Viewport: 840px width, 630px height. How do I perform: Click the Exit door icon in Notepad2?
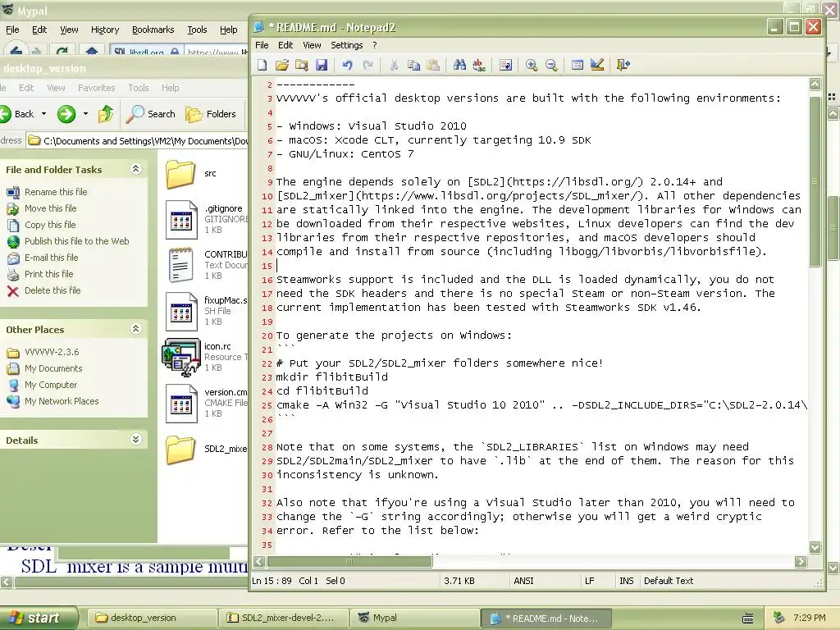tap(623, 66)
